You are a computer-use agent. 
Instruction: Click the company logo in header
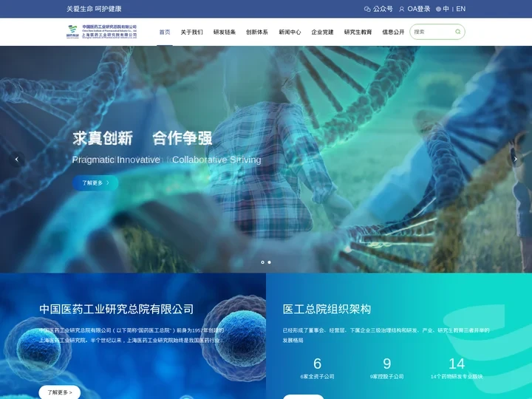click(101, 32)
